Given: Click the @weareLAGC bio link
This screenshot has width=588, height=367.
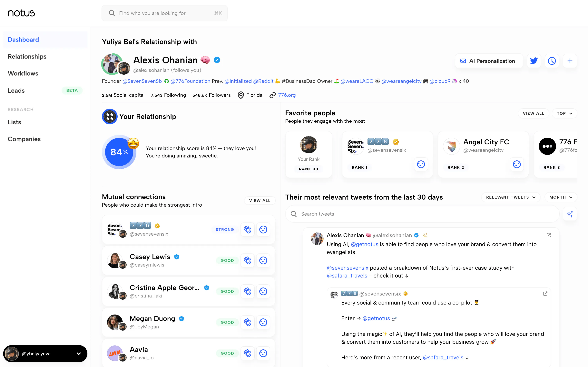Looking at the screenshot, I should [357, 81].
